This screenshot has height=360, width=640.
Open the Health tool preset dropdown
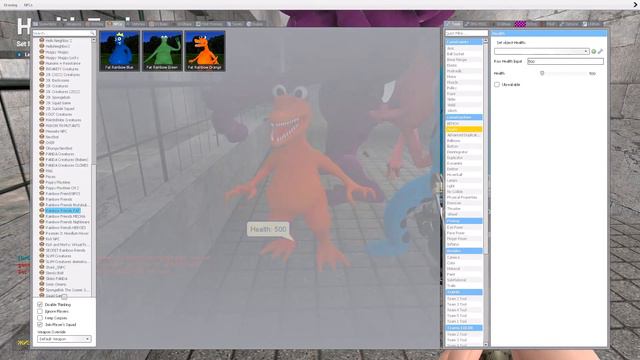point(542,51)
